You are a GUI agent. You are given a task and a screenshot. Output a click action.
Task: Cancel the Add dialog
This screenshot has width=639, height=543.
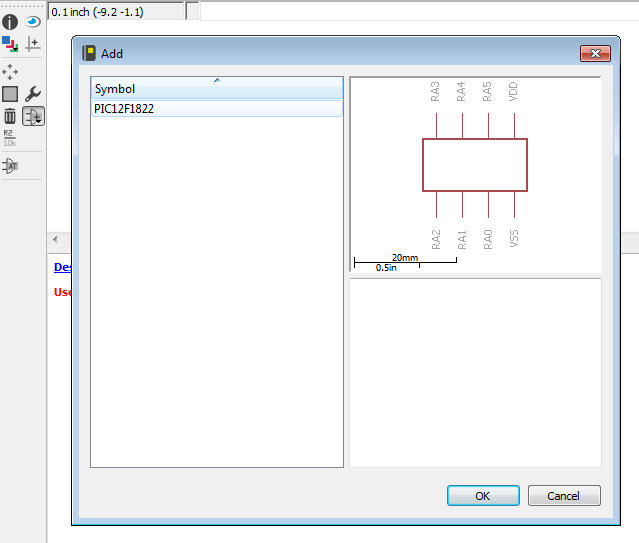pos(564,496)
